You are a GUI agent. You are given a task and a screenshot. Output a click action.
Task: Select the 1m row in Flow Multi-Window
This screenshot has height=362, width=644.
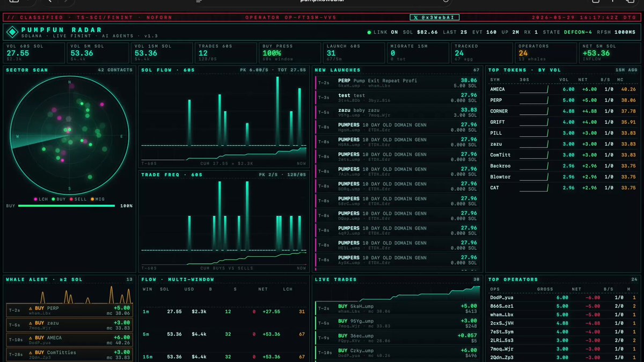(x=224, y=312)
